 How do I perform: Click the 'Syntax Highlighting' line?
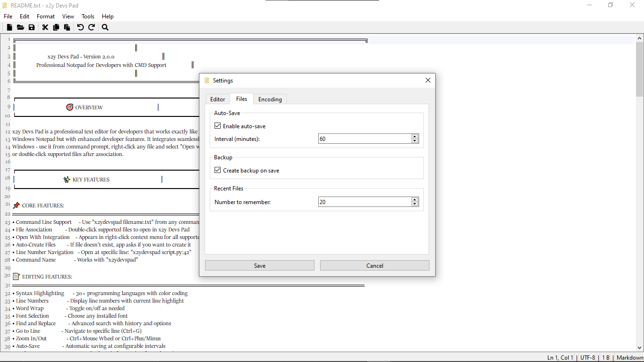pyautogui.click(x=100, y=293)
